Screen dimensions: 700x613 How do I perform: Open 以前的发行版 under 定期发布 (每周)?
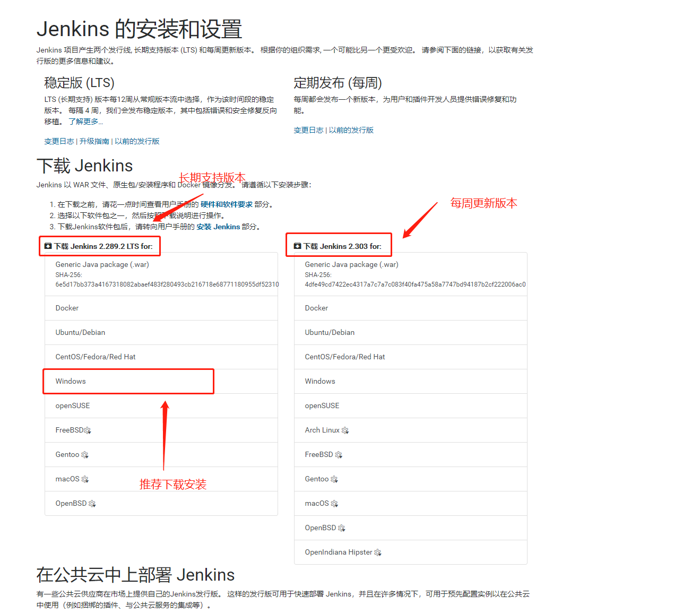pyautogui.click(x=351, y=130)
